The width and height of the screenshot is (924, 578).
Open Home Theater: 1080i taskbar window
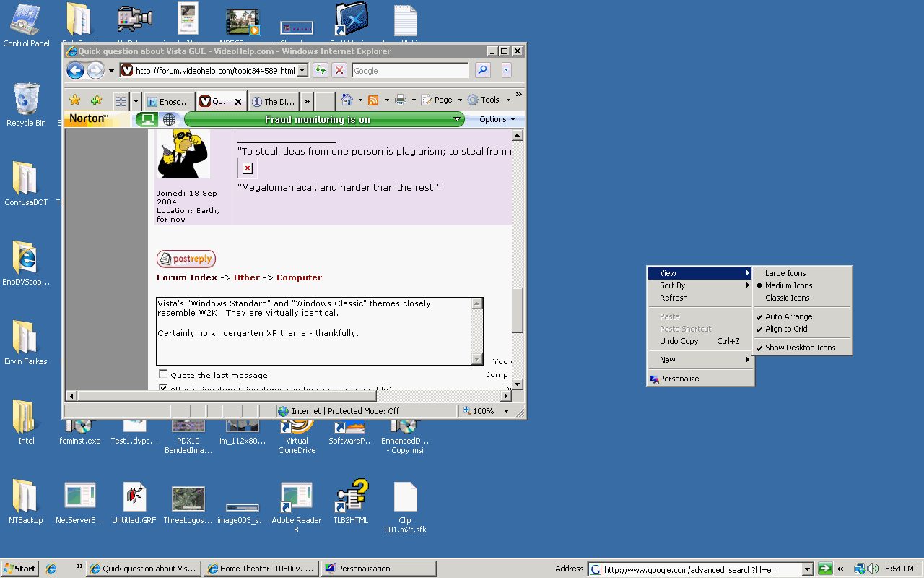(261, 569)
